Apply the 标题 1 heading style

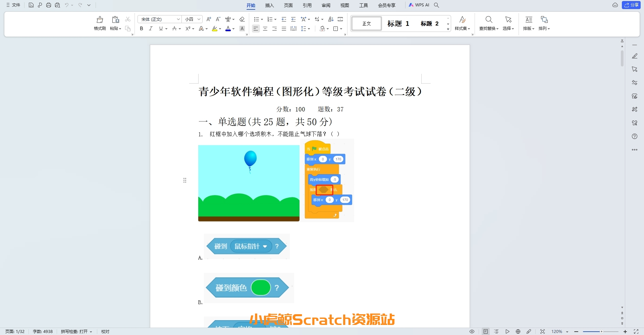(398, 23)
